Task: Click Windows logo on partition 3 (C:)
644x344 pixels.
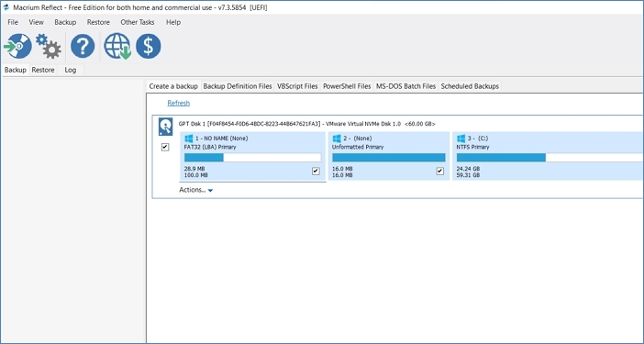Action: (461, 139)
